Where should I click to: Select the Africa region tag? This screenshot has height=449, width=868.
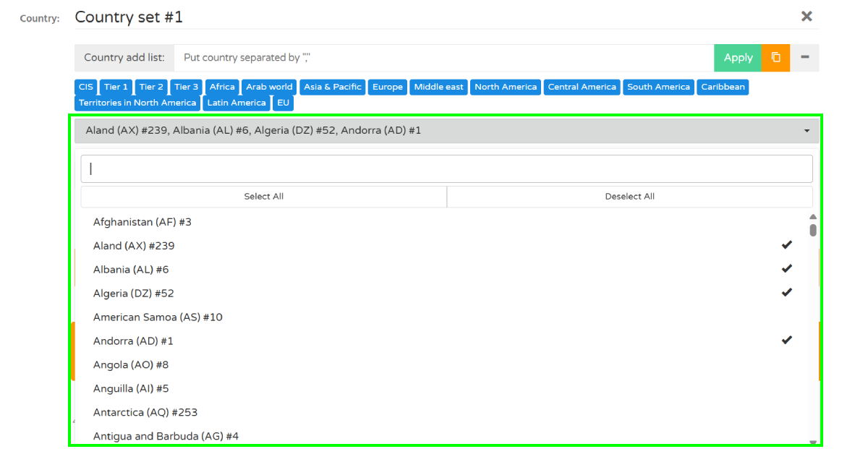[x=222, y=87]
